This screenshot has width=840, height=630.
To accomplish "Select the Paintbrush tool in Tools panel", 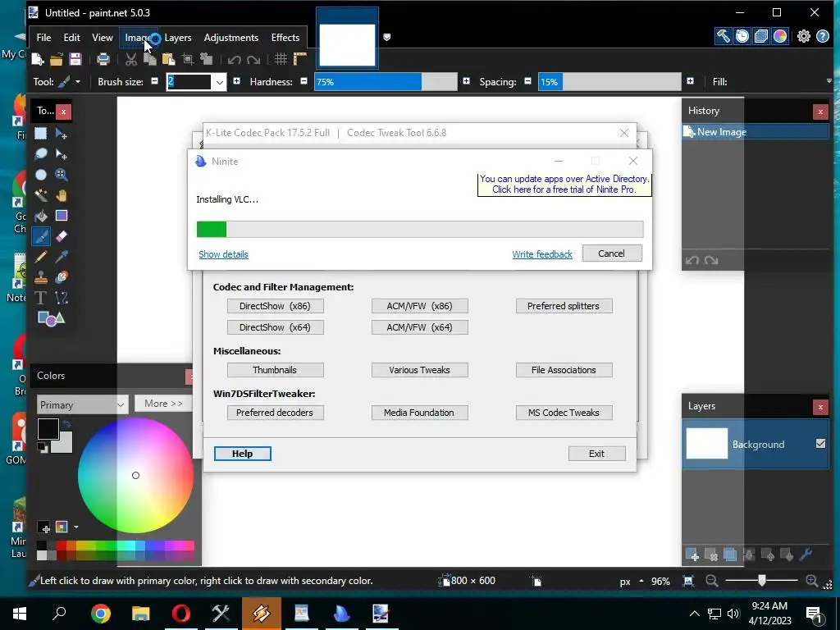I will [x=41, y=236].
